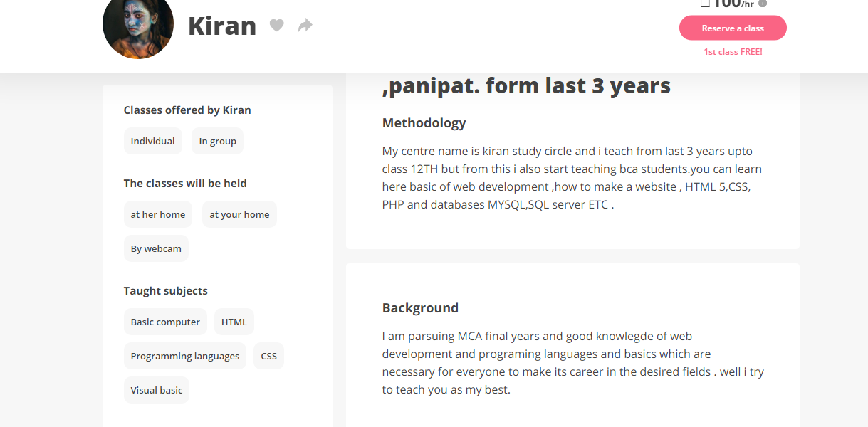Open the Programming languages subject tag
The width and height of the screenshot is (868, 427).
click(x=185, y=356)
